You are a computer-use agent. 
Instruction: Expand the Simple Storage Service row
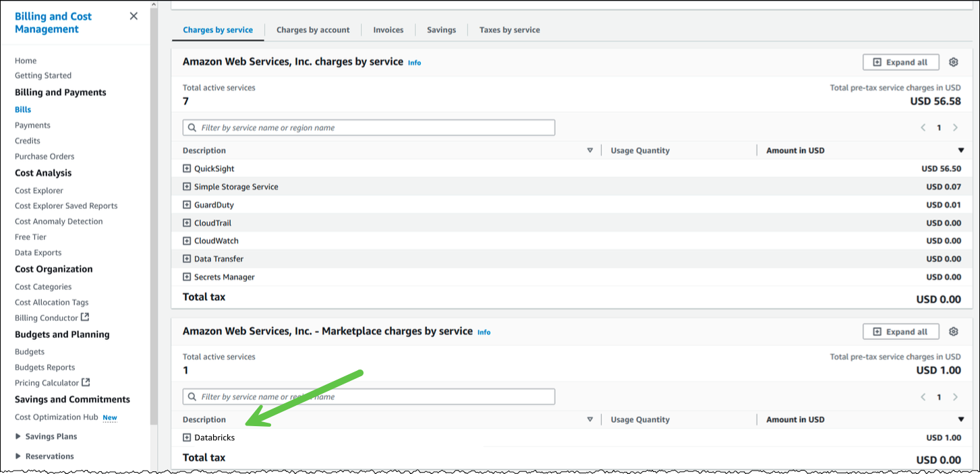[x=187, y=187]
